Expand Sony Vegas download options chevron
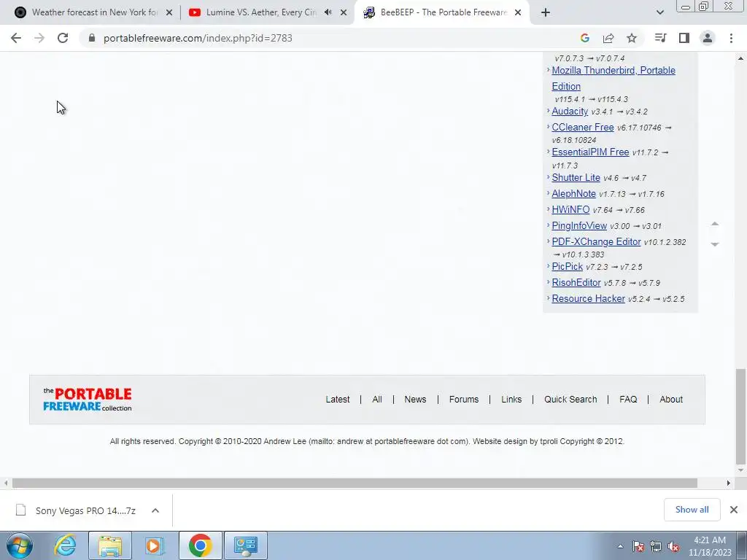Image resolution: width=747 pixels, height=560 pixels. 155,510
